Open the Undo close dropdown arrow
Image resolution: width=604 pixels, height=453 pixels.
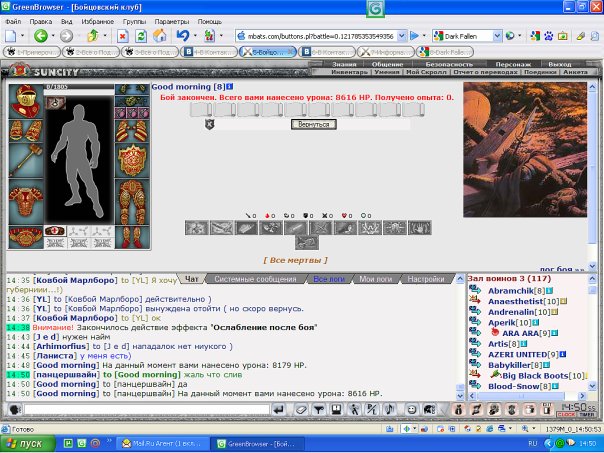tap(195, 36)
